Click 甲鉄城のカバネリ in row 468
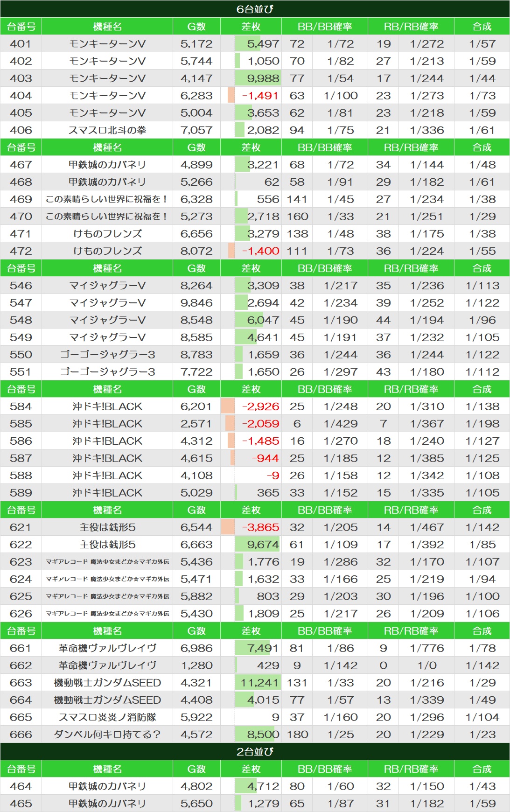The width and height of the screenshot is (510, 812). tap(107, 182)
